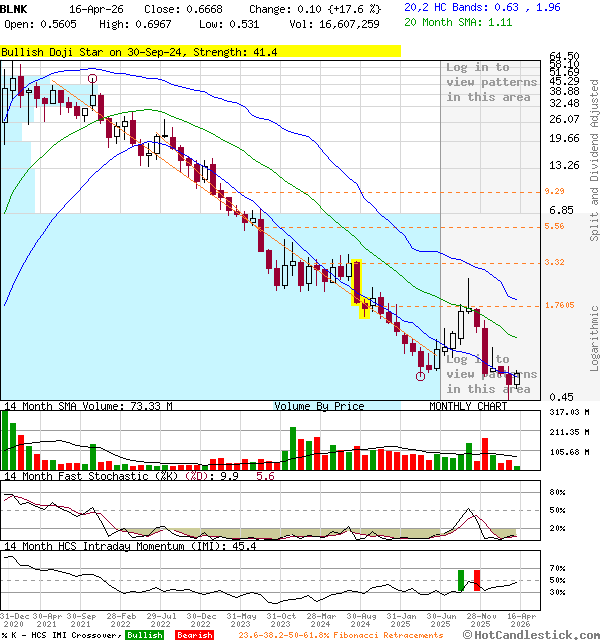The height and width of the screenshot is (640, 600).
Task: Click the Bearish red legend box
Action: [194, 634]
